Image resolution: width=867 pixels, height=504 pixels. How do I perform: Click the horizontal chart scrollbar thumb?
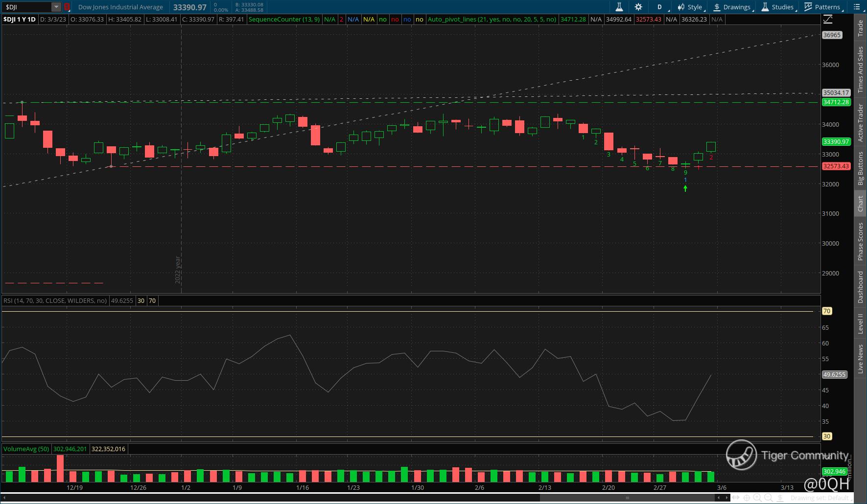(x=627, y=498)
